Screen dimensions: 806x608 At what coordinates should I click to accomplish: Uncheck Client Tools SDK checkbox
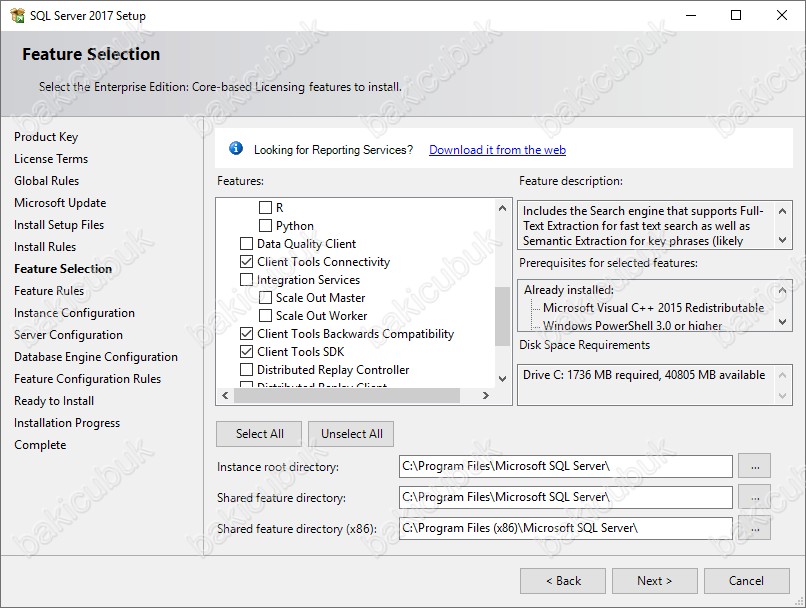[247, 352]
